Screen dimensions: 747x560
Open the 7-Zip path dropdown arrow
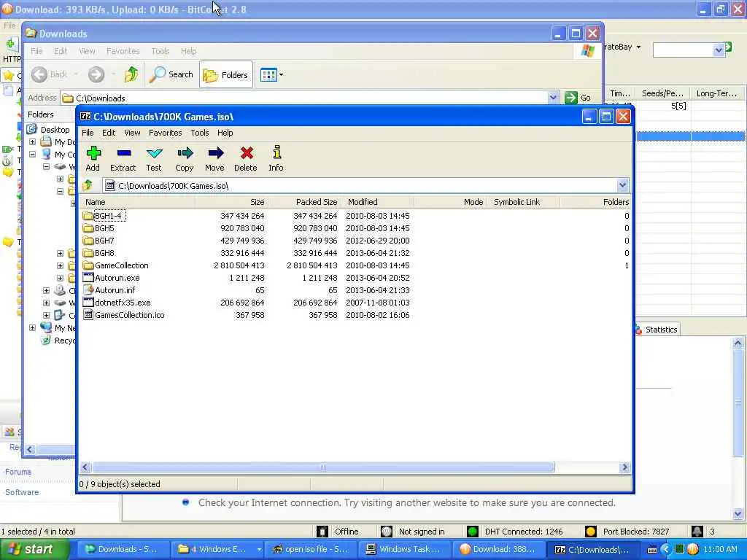(x=622, y=185)
